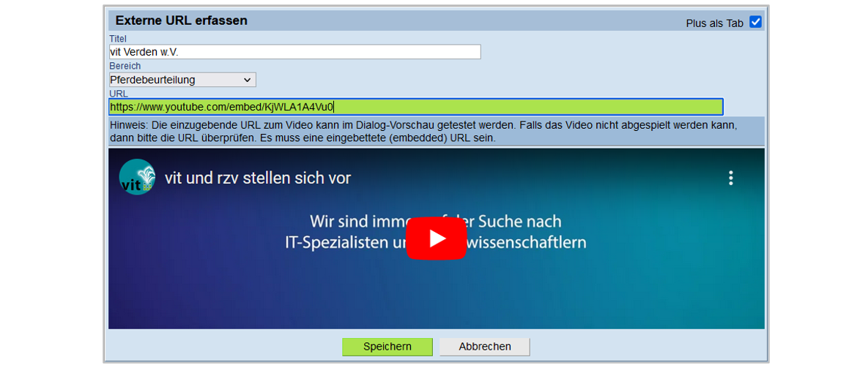Screen dimensions: 868x368
Task: Play the embedded YouTube video
Action: (437, 239)
